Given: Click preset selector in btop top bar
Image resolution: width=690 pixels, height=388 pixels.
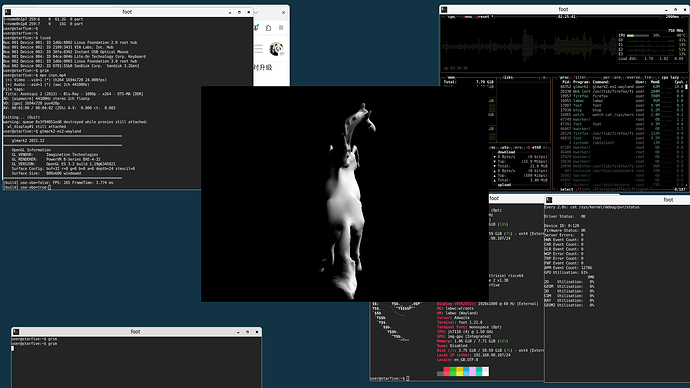Looking at the screenshot, I should click(x=484, y=17).
